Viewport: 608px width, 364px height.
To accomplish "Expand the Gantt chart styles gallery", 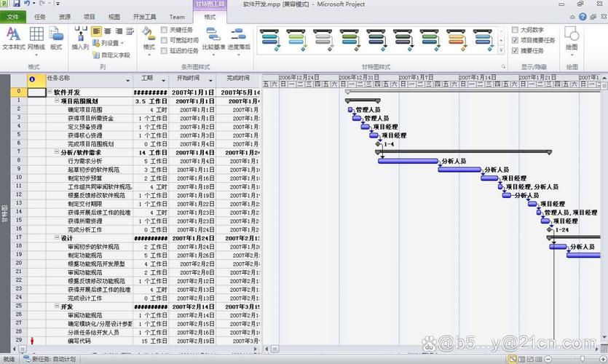I will 502,50.
